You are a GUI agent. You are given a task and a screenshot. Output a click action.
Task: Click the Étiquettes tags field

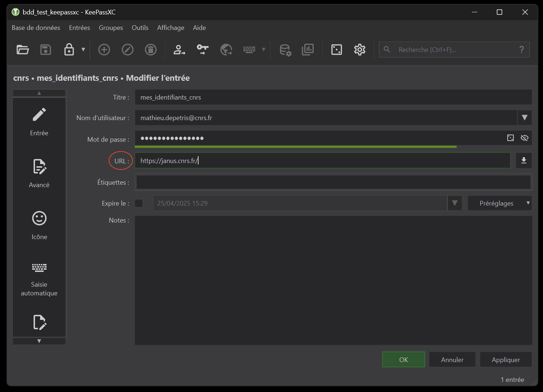point(334,182)
